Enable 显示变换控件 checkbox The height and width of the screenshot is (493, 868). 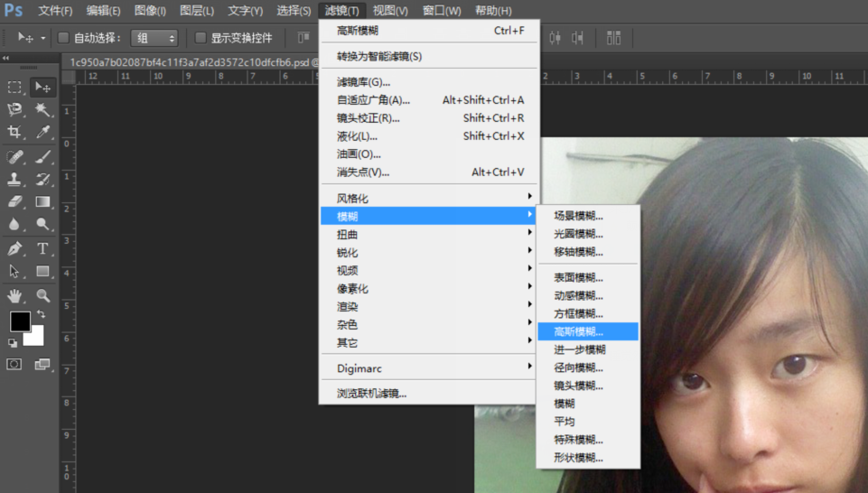tap(201, 38)
